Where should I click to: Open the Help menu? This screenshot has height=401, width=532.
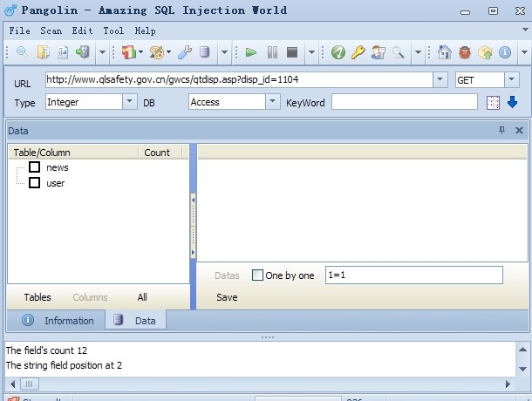pyautogui.click(x=145, y=31)
